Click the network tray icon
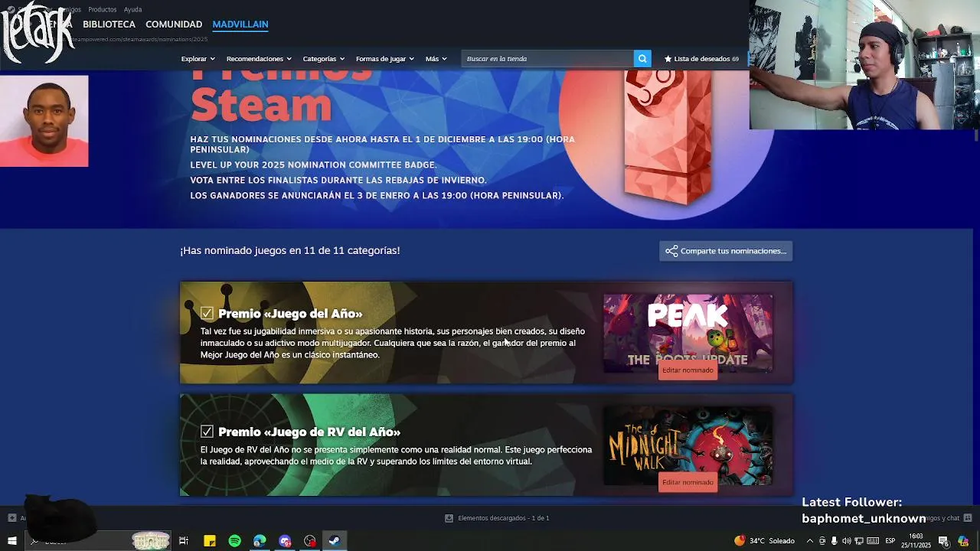 coord(859,541)
